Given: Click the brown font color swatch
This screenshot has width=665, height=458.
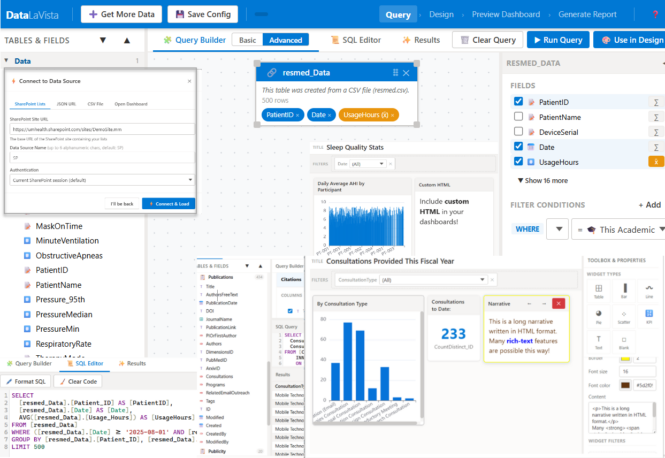Looking at the screenshot, I should [626, 385].
